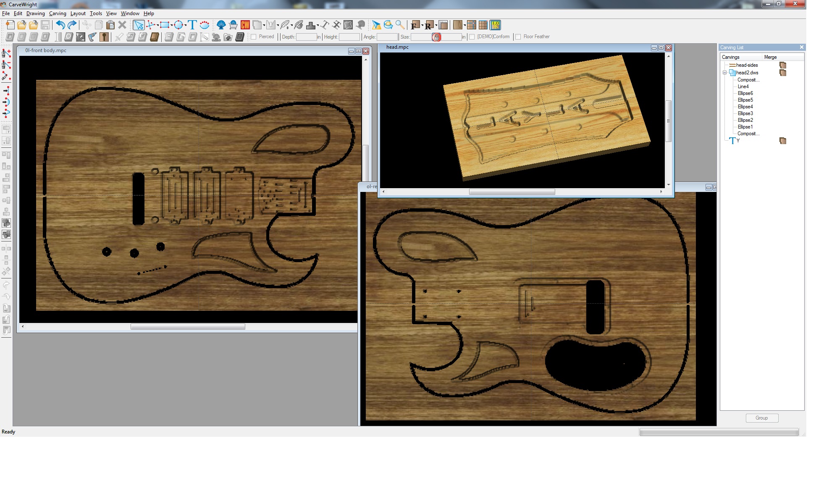Click the Undo arrow icon
This screenshot has height=504, width=837.
(x=60, y=25)
